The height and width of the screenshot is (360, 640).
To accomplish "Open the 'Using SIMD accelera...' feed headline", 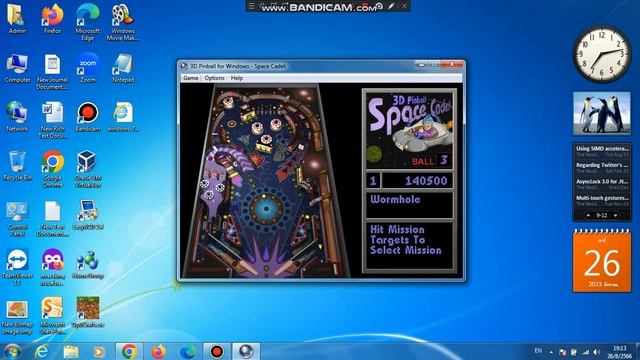I will [602, 151].
